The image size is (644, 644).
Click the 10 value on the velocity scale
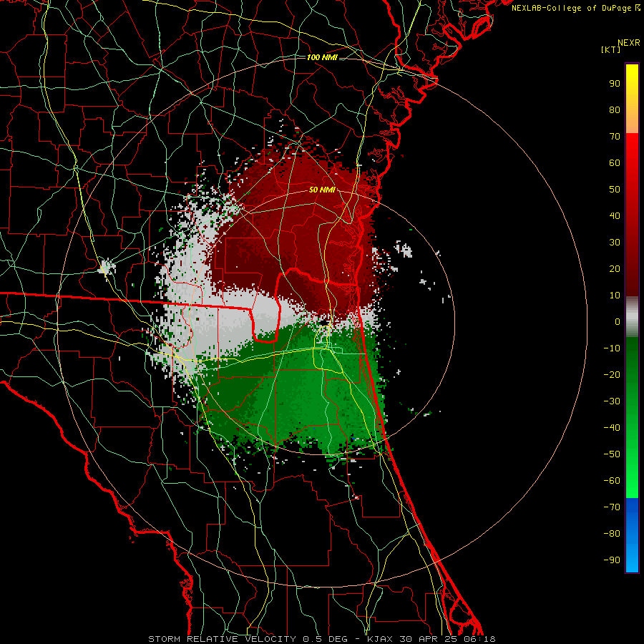coord(615,296)
